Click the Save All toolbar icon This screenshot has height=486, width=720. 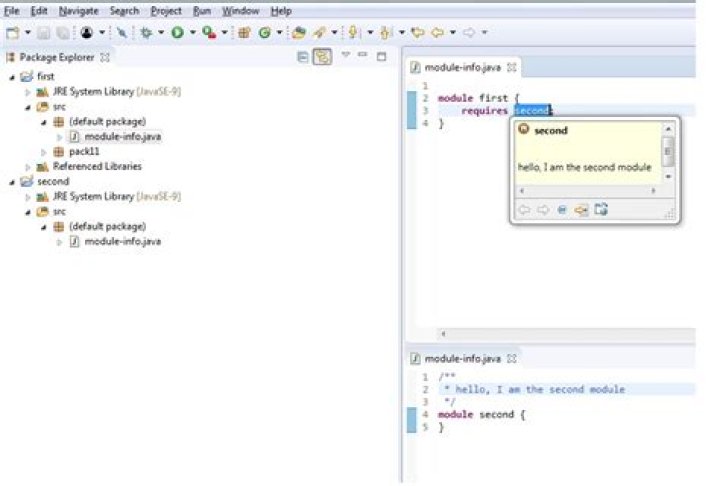point(63,33)
